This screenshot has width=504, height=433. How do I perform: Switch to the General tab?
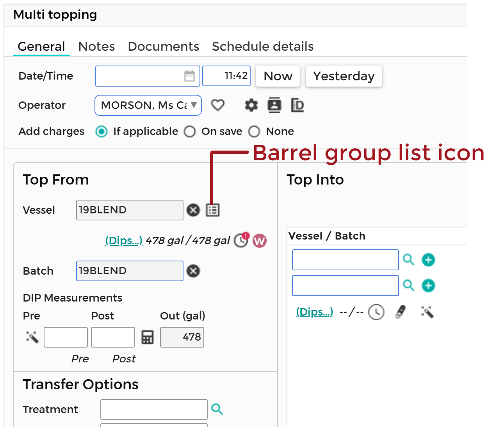(x=41, y=46)
